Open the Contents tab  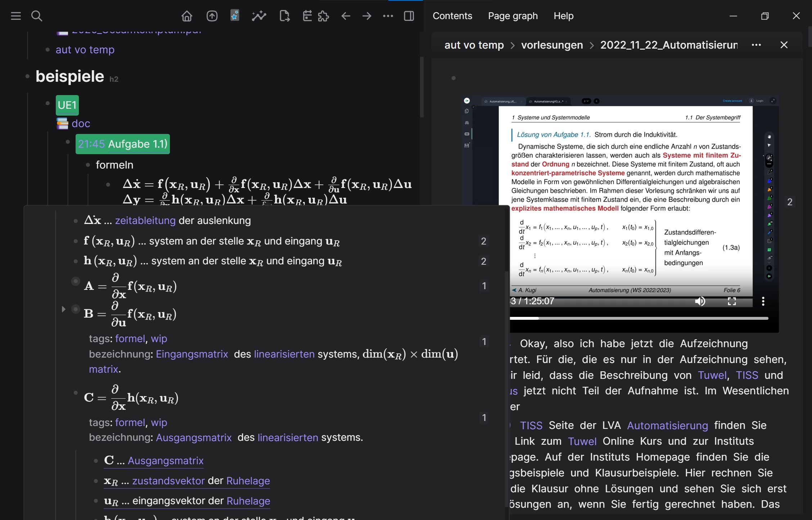pyautogui.click(x=452, y=16)
